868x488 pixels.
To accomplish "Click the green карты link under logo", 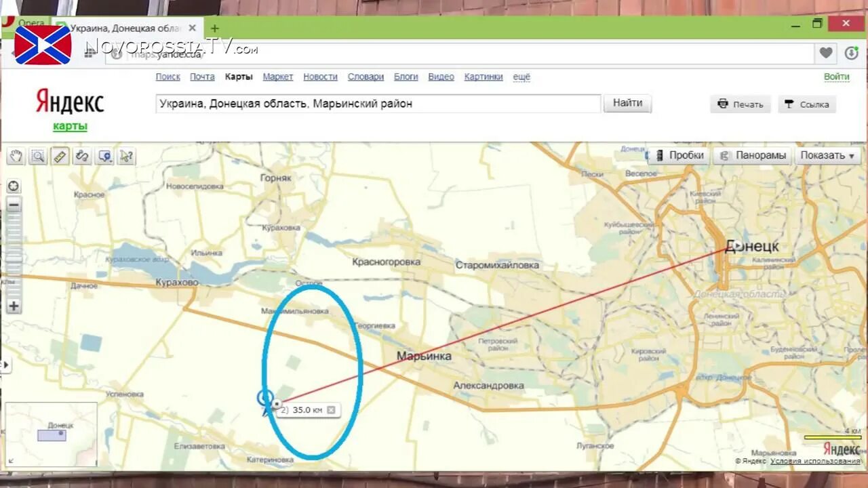I will pos(70,126).
